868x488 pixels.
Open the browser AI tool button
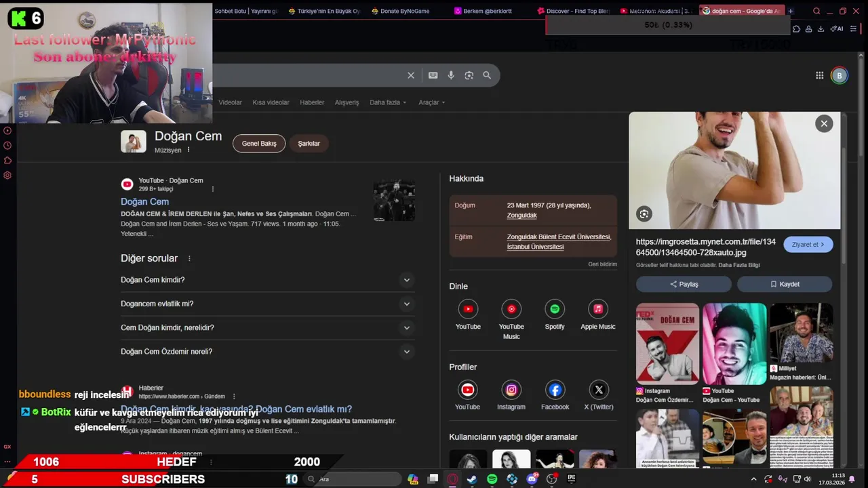point(837,28)
